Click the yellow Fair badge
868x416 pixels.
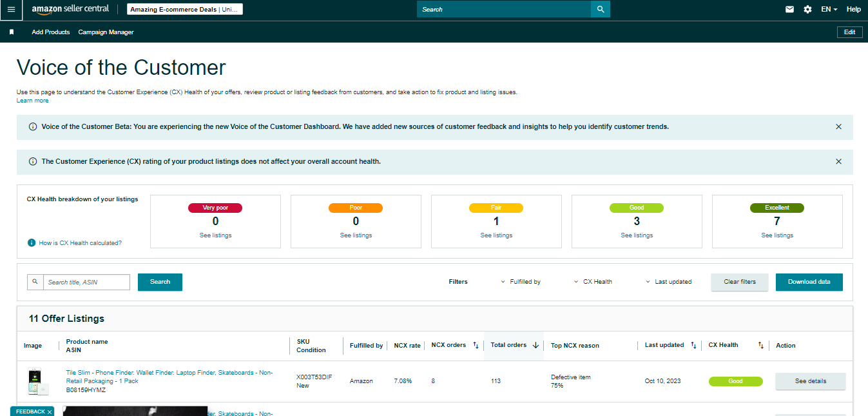tap(496, 208)
